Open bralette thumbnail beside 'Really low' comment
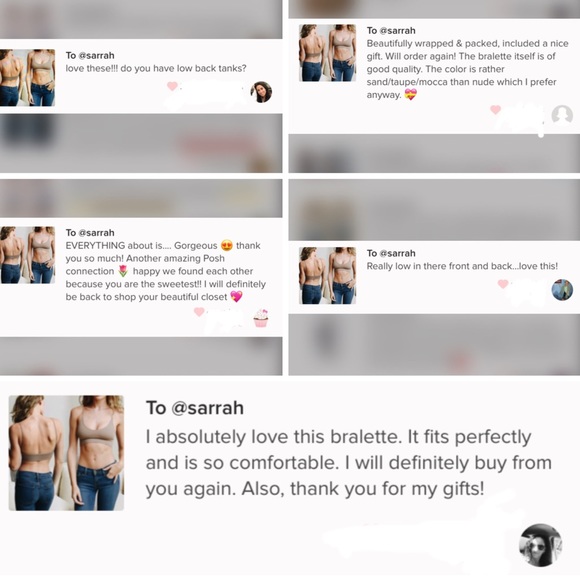 [327, 276]
